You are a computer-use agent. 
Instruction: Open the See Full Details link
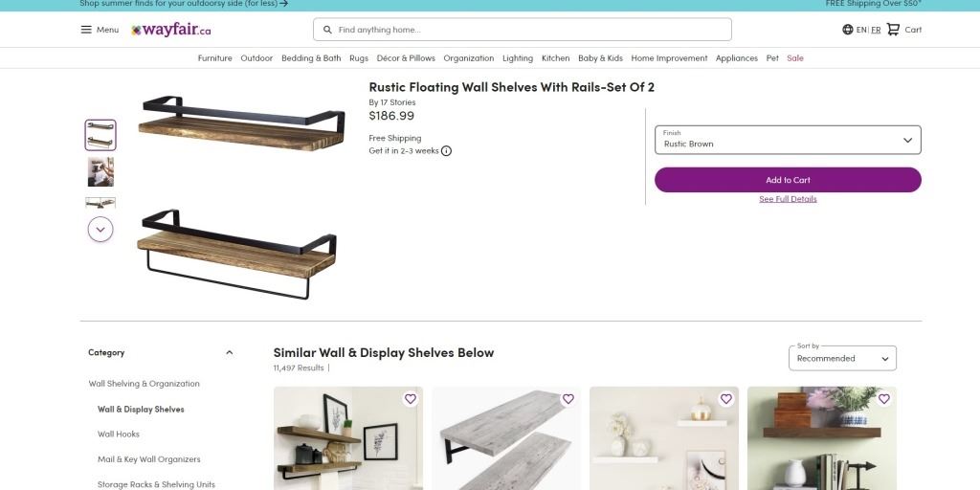pyautogui.click(x=788, y=199)
